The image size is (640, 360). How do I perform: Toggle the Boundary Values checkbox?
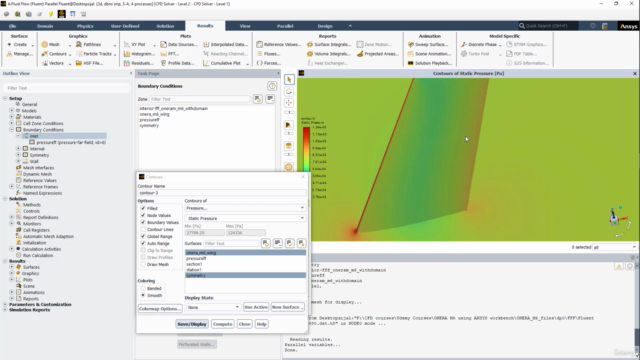click(x=143, y=222)
